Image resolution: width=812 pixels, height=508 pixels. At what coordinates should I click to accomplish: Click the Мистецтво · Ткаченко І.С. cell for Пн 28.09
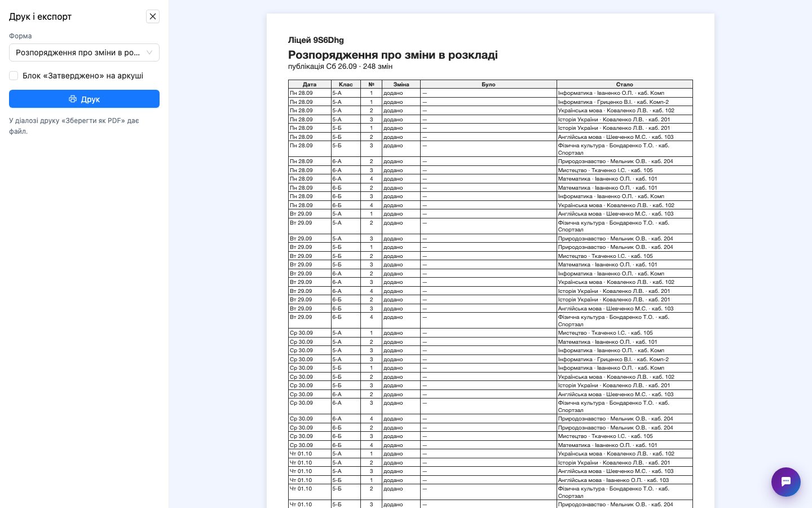(624, 170)
